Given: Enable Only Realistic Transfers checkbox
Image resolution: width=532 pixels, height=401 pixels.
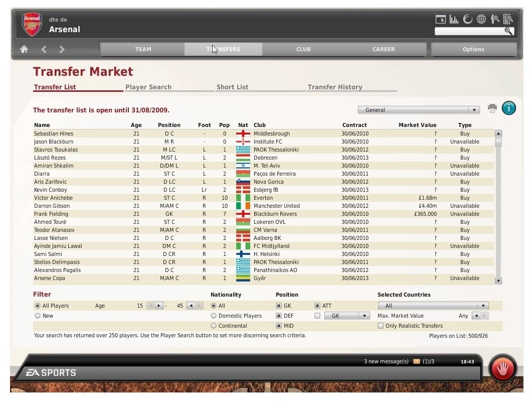Looking at the screenshot, I should (x=381, y=326).
